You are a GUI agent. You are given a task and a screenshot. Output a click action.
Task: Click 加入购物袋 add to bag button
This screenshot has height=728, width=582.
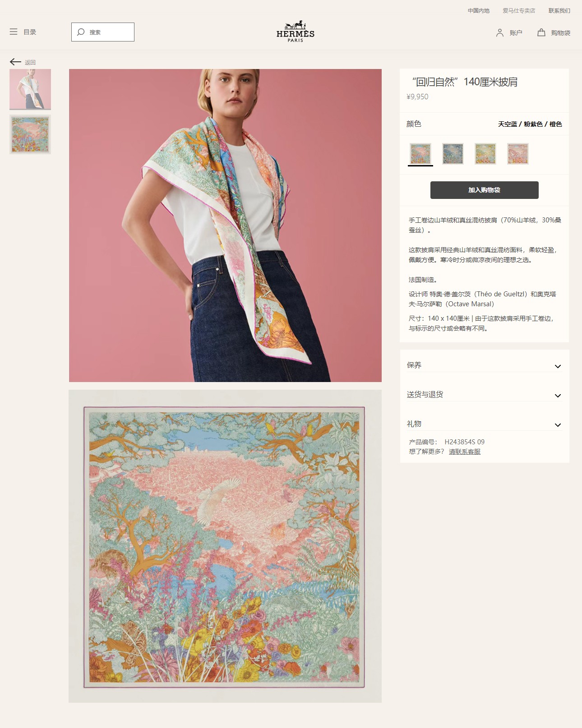click(485, 190)
